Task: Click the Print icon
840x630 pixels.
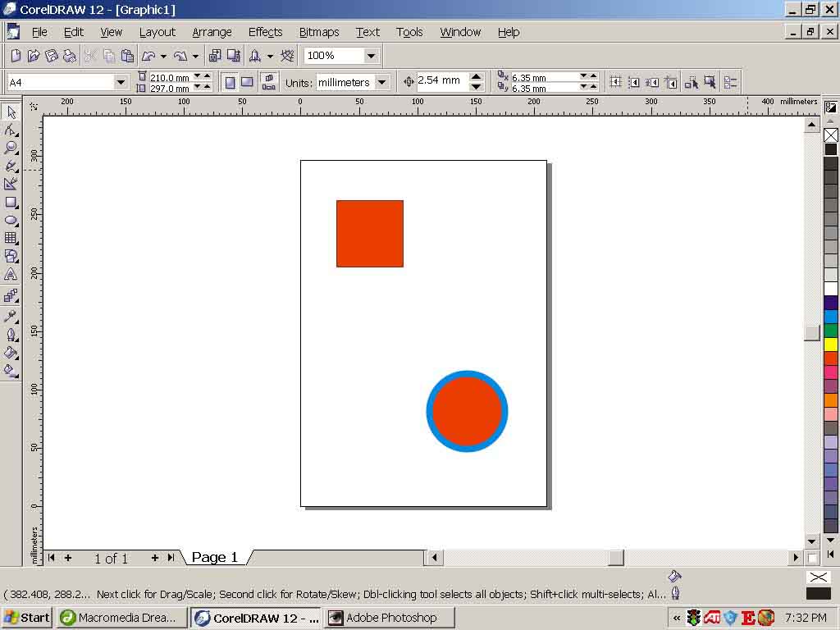Action: pos(69,56)
